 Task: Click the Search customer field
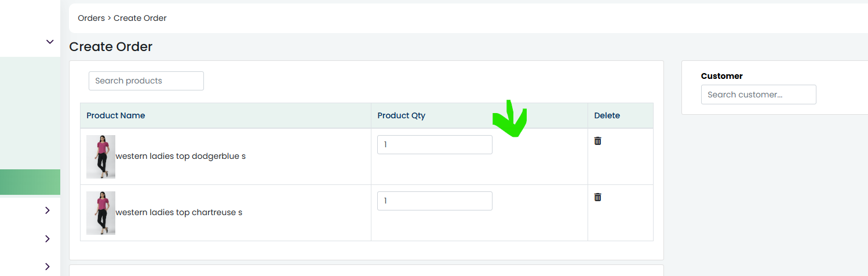[x=758, y=95]
